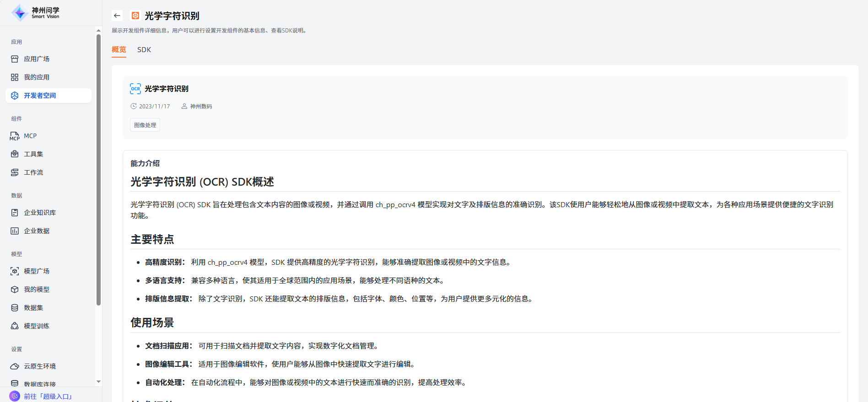Go to 前往「超级入口」 link

click(48, 397)
